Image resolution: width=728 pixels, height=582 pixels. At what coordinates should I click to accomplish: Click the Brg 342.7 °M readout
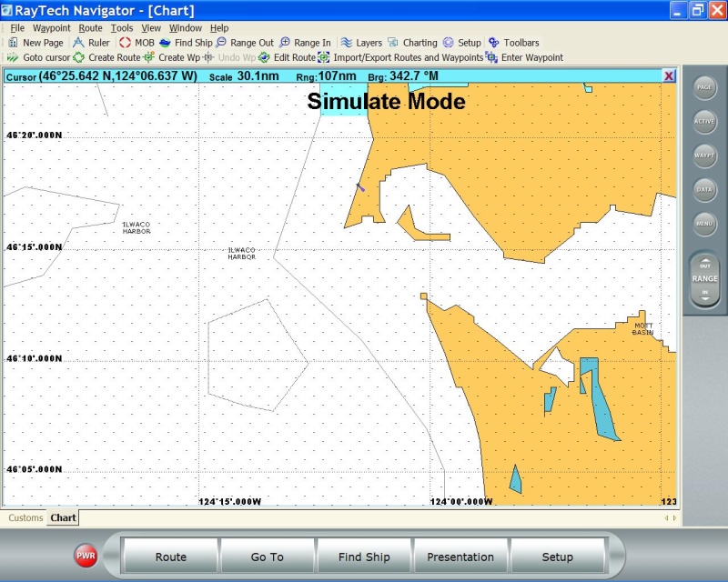pyautogui.click(x=403, y=76)
